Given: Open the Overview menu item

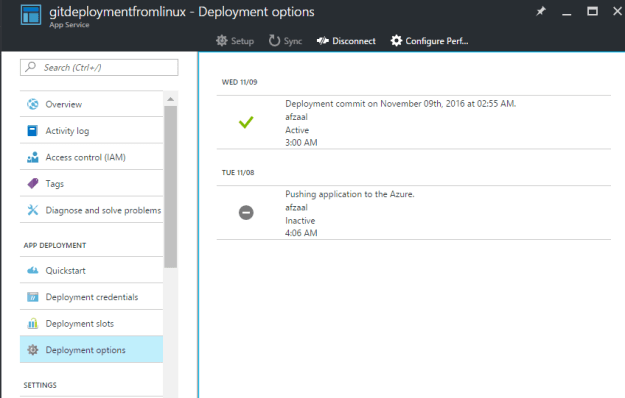Looking at the screenshot, I should [x=91, y=104].
